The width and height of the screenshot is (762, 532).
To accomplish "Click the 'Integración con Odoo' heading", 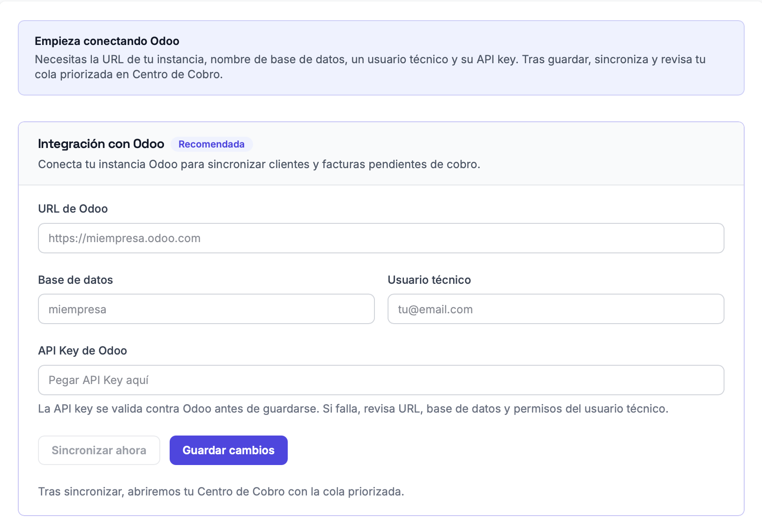I will pos(101,144).
